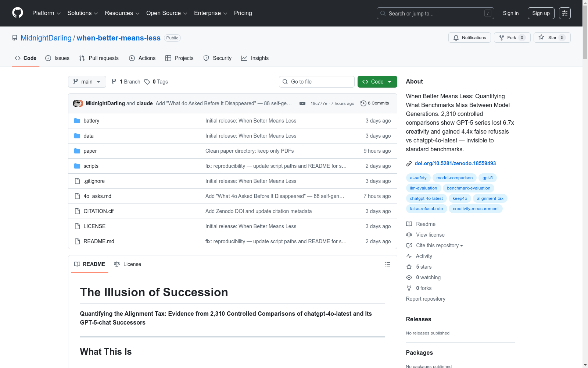Open the green Code dropdown
Screen dimensions: 588x368
377,82
